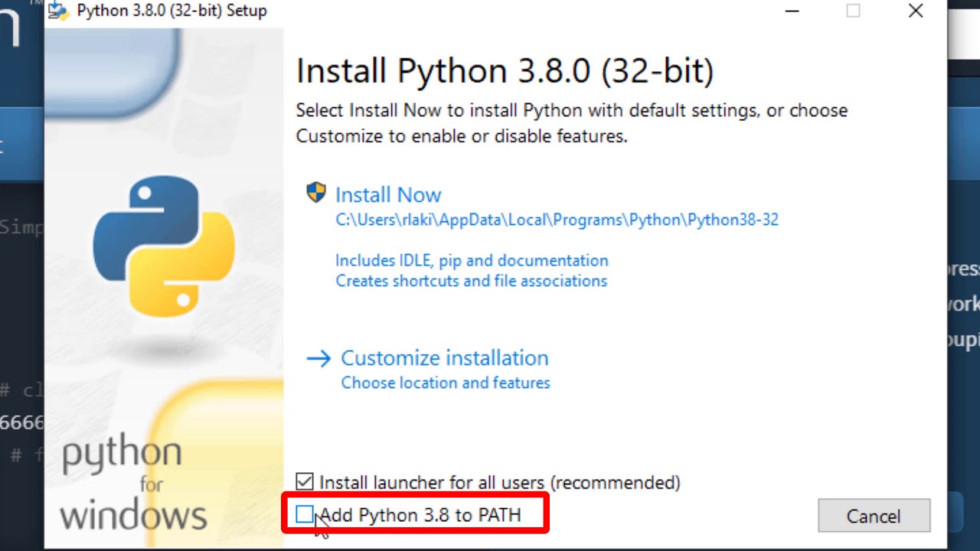
Task: Click the disabled maximize button in title bar
Action: click(853, 11)
